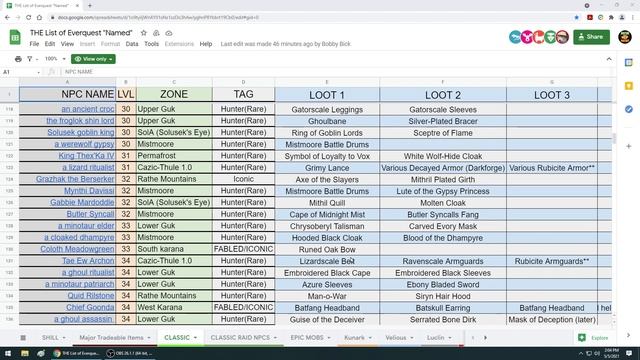Switch to OBS in the taskbar

pos(129,353)
